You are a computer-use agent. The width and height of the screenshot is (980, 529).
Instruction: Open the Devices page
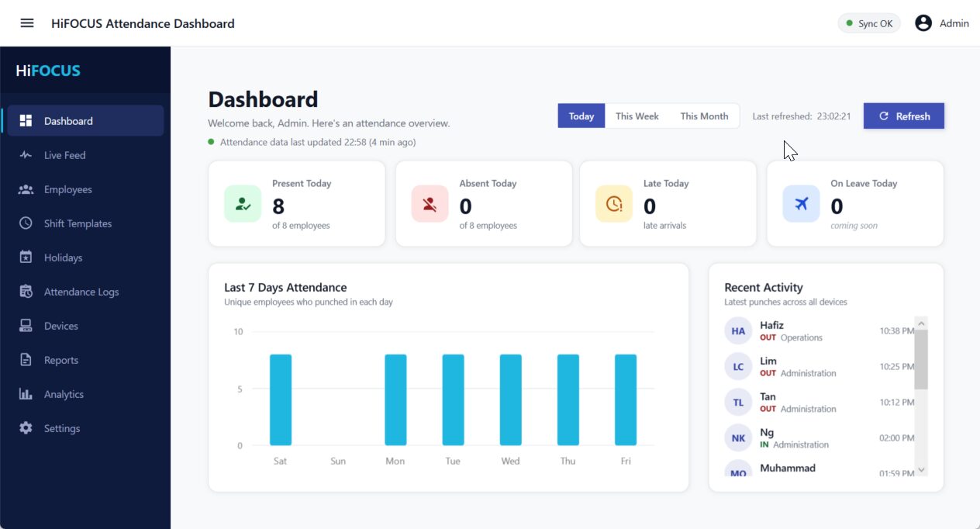point(85,326)
